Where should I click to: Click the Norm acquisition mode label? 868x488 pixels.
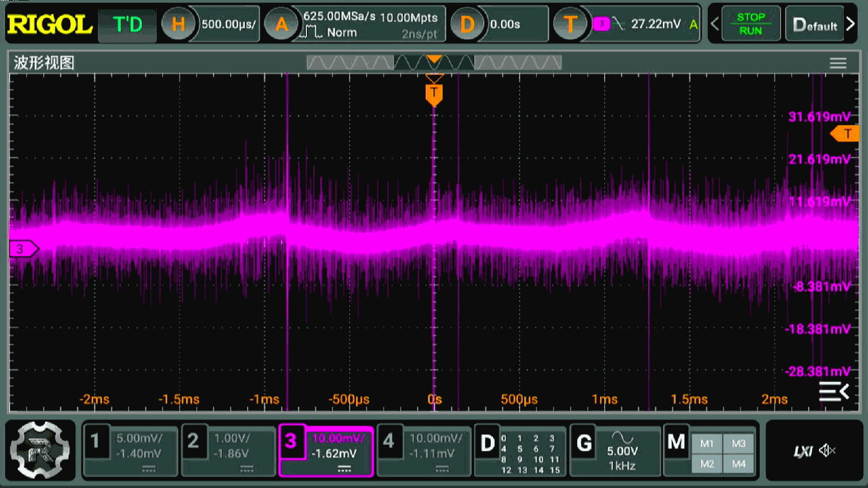pos(342,33)
